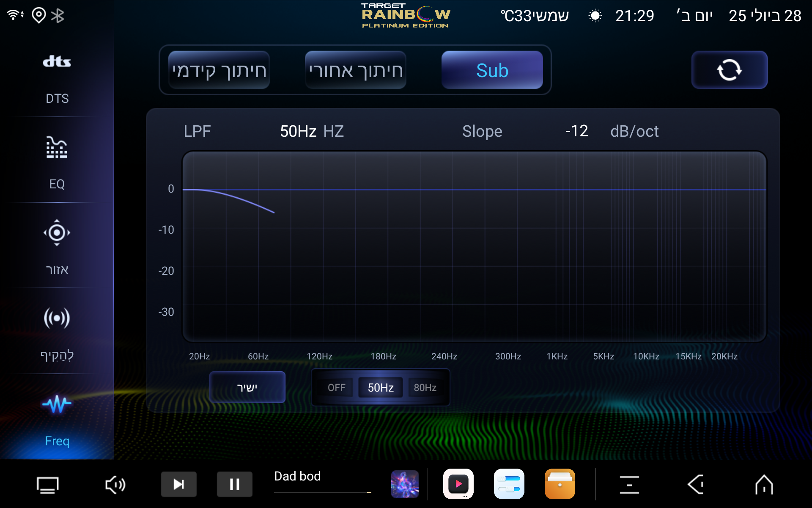The image size is (812, 508).
Task: Click the Dad bod song title
Action: point(297,476)
